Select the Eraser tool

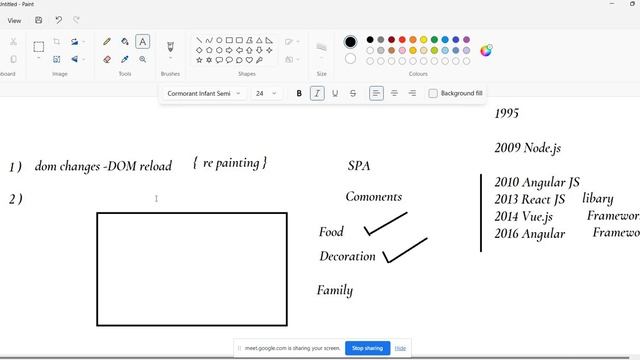click(107, 60)
